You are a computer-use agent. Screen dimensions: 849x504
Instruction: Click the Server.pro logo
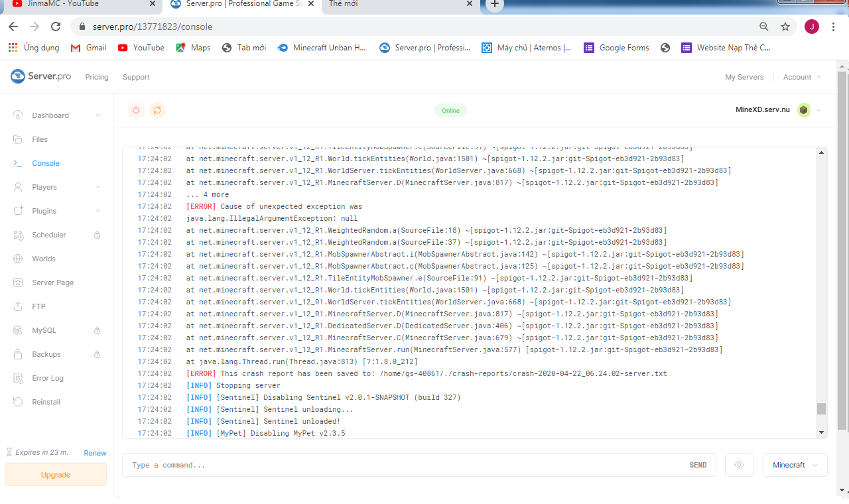pyautogui.click(x=41, y=76)
